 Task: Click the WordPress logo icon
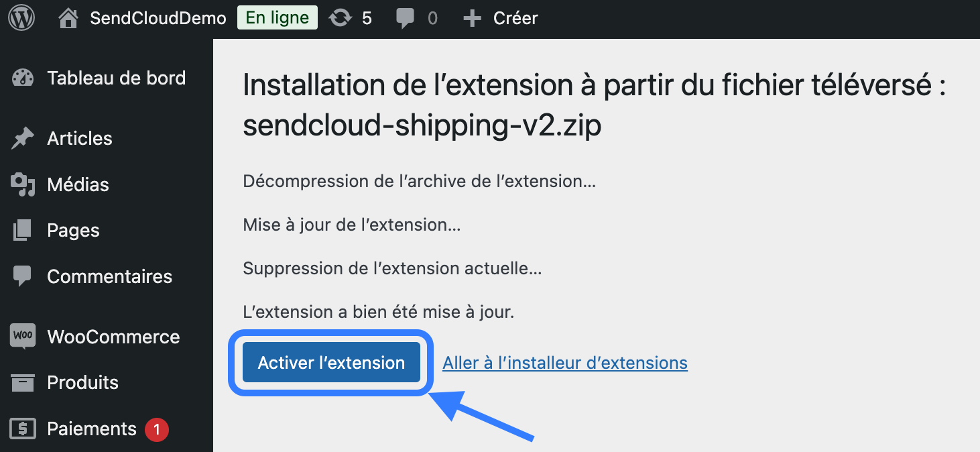(x=21, y=18)
